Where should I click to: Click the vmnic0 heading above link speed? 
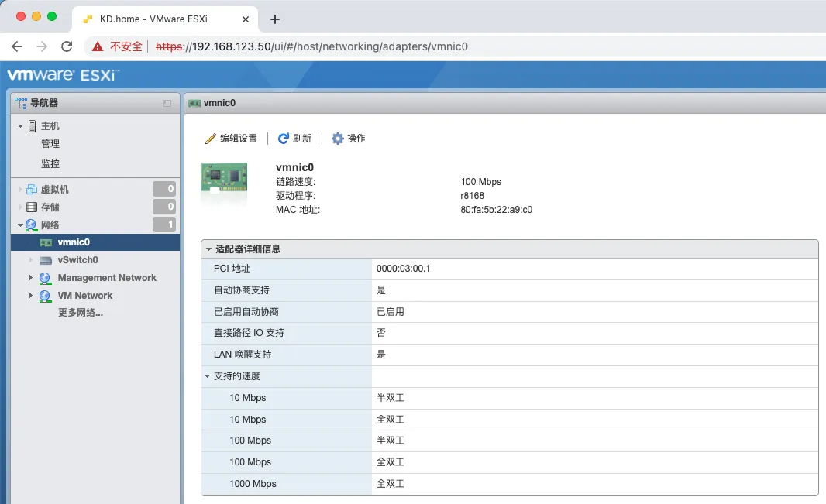pos(294,167)
